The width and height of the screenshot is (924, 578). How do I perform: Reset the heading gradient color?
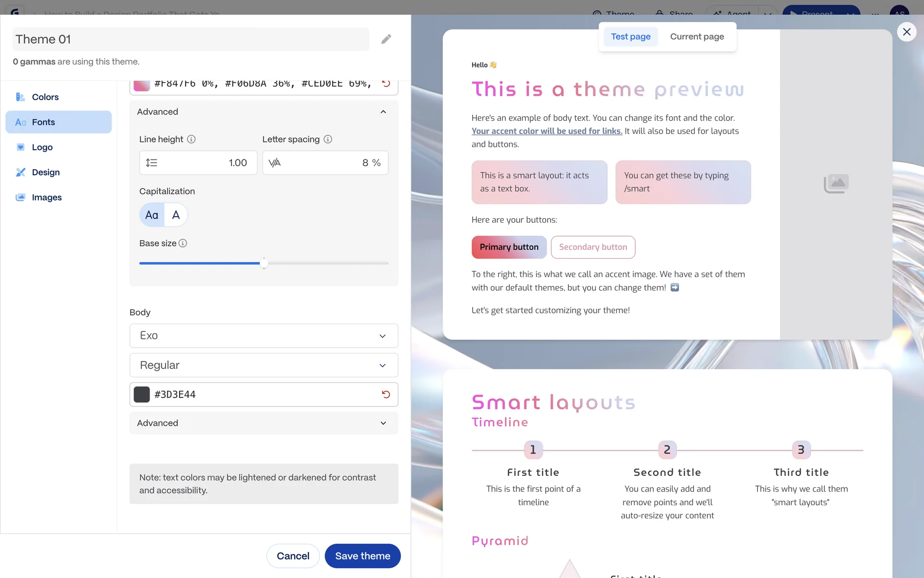pyautogui.click(x=386, y=83)
